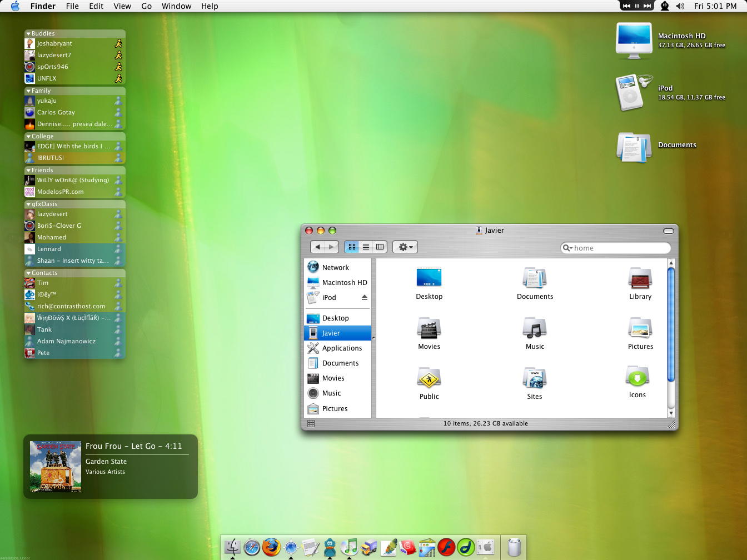
Task: Open the Apple menu
Action: (15, 6)
